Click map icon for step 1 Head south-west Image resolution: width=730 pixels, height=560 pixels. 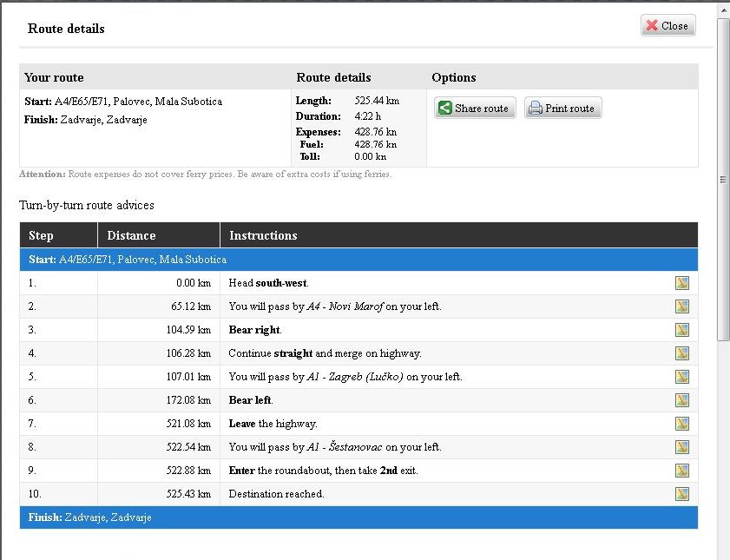click(x=682, y=283)
